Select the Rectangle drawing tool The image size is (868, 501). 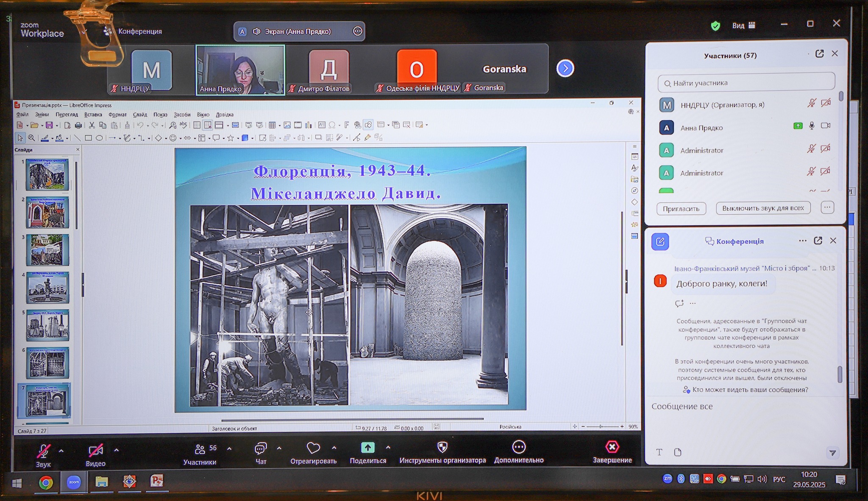88,138
